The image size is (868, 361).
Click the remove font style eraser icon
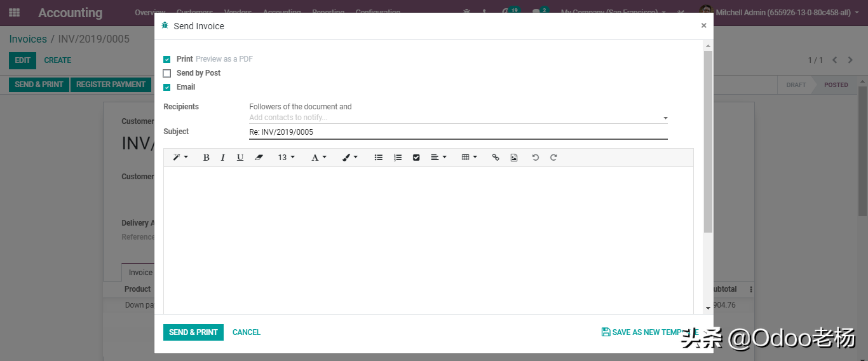259,158
